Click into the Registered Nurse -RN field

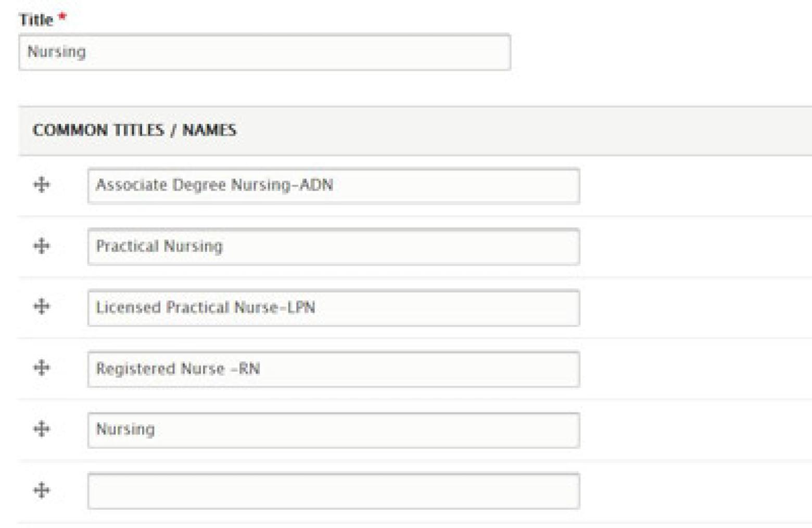pos(333,368)
